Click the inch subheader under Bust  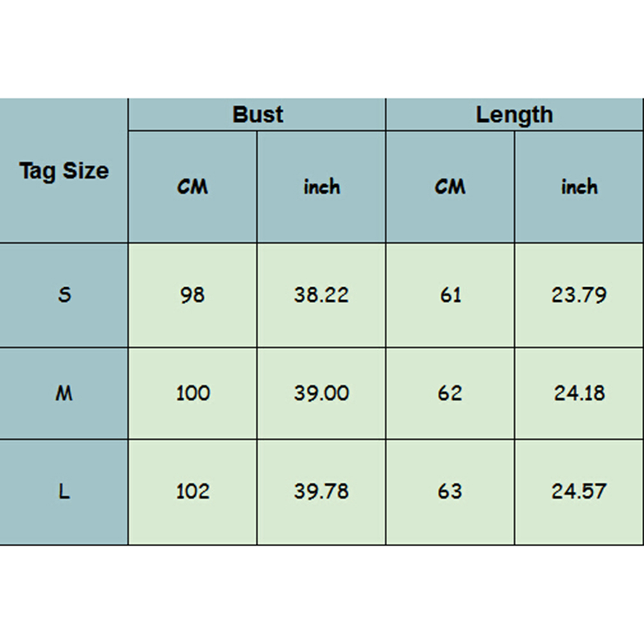click(x=321, y=187)
